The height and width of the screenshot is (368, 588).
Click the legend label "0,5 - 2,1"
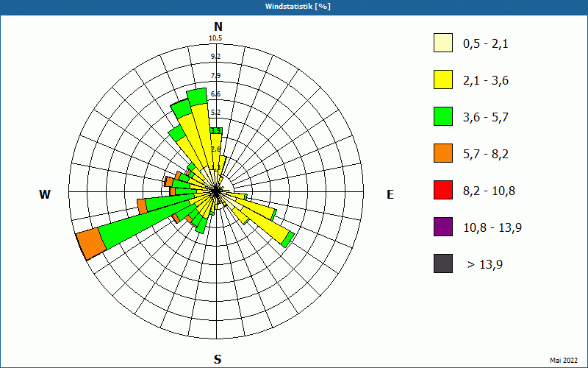click(x=486, y=44)
